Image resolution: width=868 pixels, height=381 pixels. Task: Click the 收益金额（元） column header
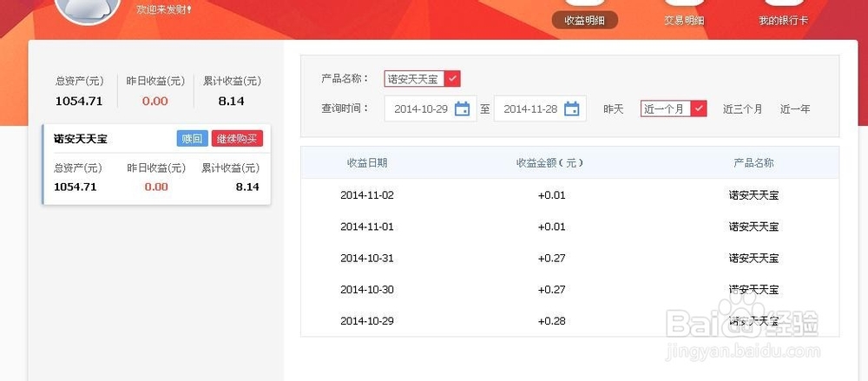(550, 163)
